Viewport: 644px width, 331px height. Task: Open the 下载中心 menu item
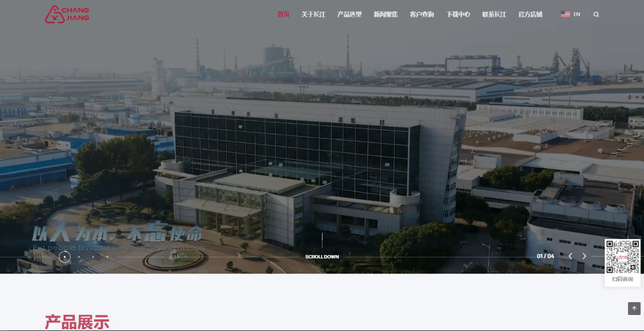(x=458, y=14)
